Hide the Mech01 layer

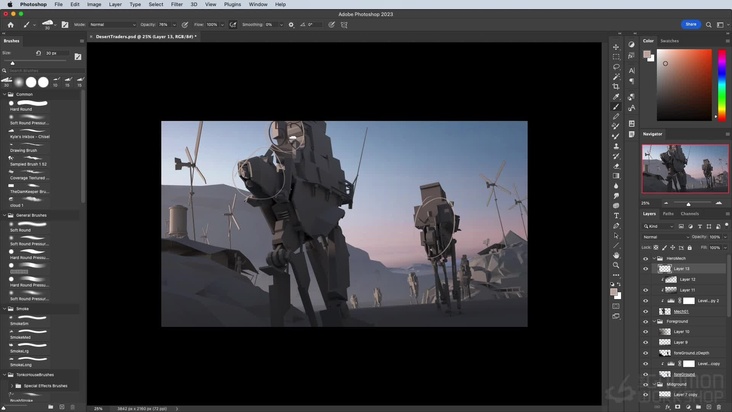pos(645,311)
